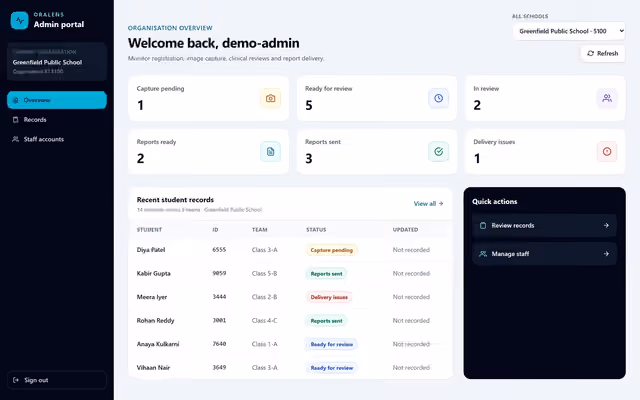Click the refresh arrows icon
The width and height of the screenshot is (640, 400).
tap(590, 53)
